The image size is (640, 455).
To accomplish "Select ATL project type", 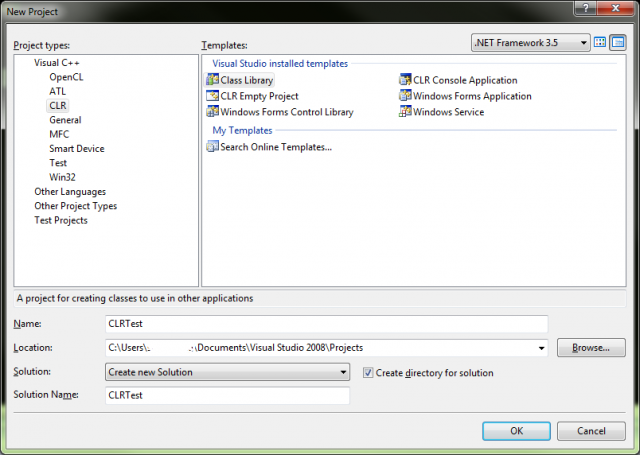I will pyautogui.click(x=58, y=91).
